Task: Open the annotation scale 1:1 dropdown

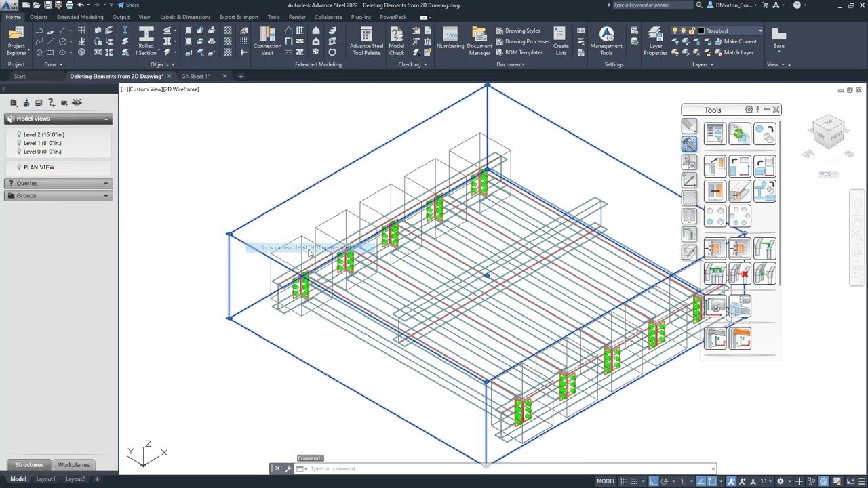Action: (766, 481)
